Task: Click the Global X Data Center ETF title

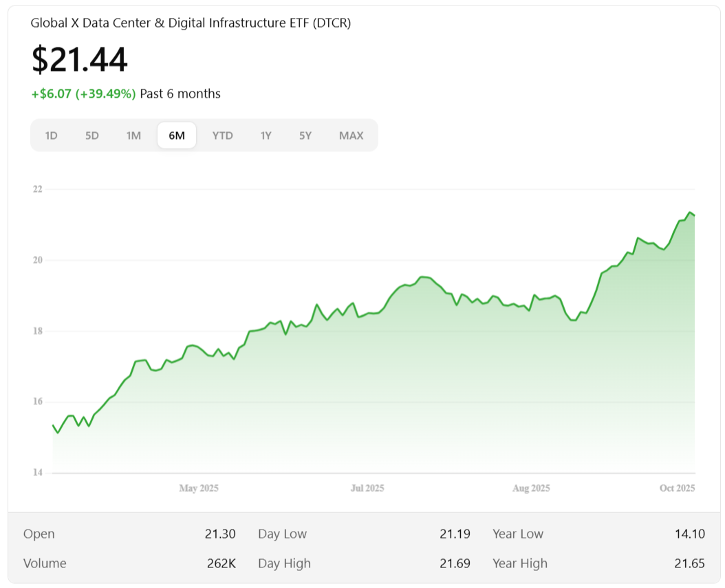Action: click(x=191, y=23)
